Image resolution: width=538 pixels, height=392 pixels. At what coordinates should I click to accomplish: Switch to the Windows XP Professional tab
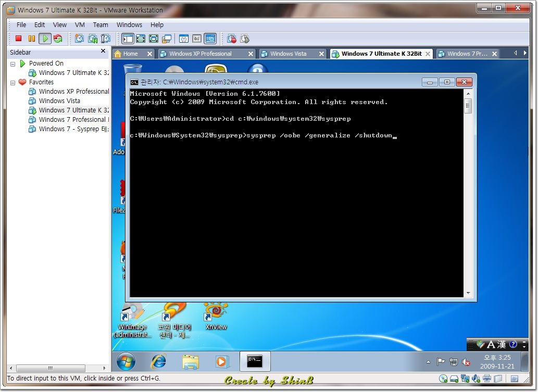point(200,54)
